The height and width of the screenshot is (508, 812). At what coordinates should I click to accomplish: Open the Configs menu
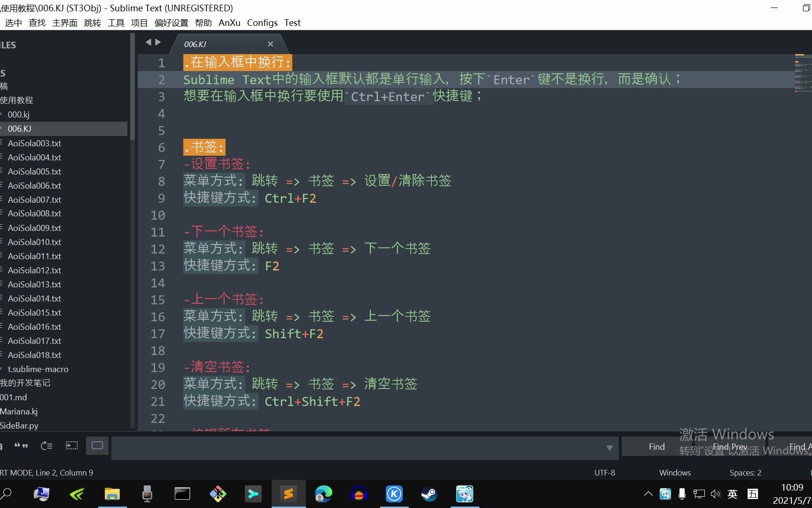pyautogui.click(x=262, y=23)
